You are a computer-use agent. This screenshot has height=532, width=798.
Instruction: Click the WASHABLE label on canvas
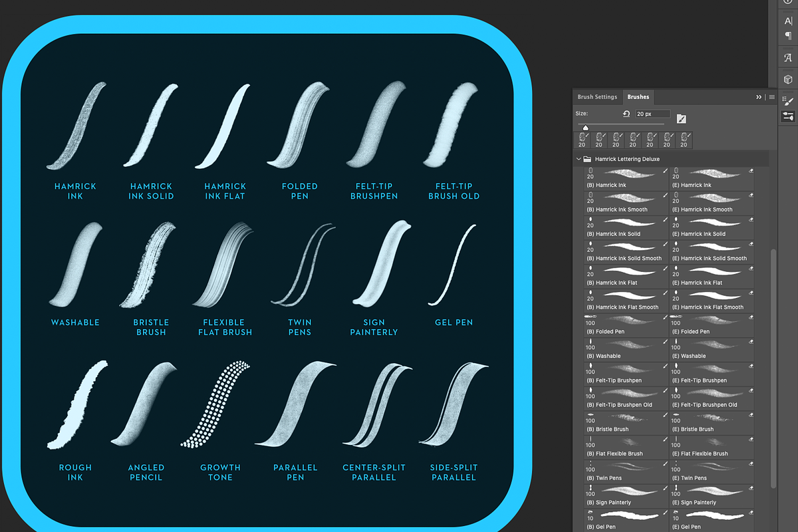tap(76, 323)
